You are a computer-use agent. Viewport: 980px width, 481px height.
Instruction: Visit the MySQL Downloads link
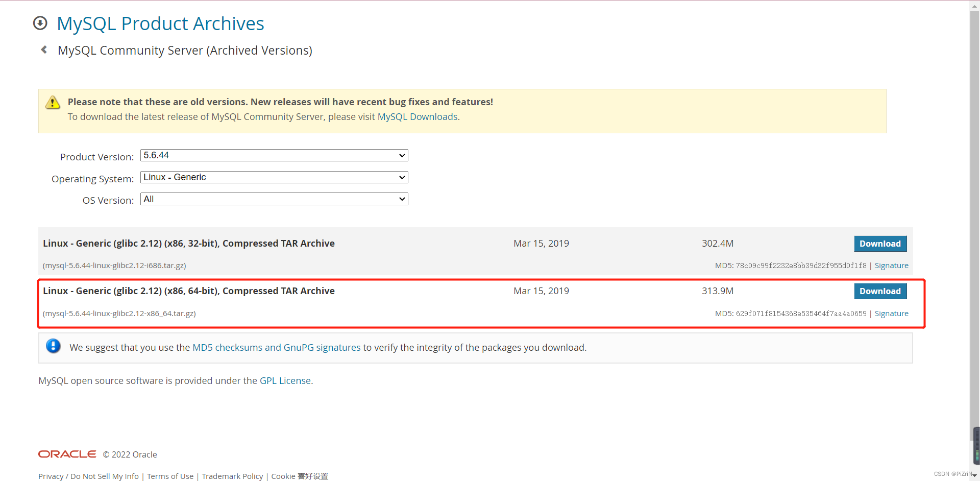click(x=418, y=117)
